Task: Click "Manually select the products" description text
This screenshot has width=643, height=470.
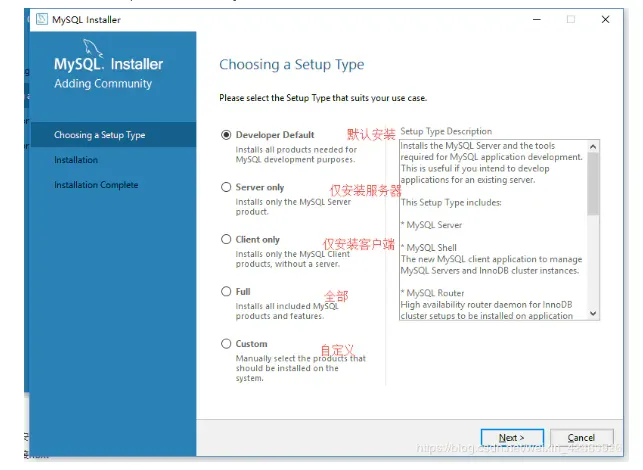Action: click(x=301, y=368)
